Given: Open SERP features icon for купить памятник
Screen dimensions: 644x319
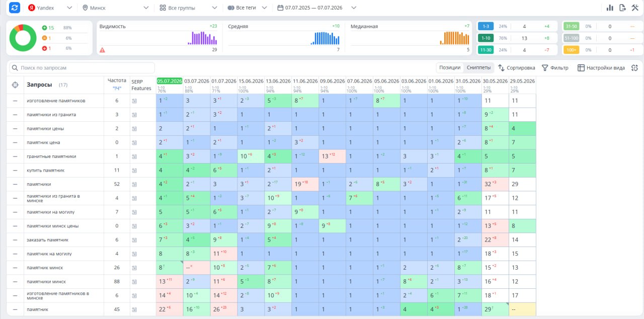Looking at the screenshot, I should tap(134, 171).
